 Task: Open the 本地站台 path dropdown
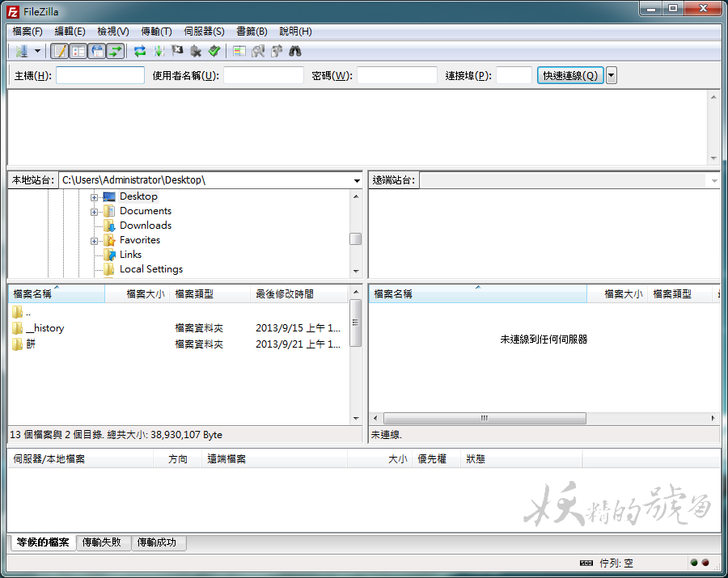(357, 180)
